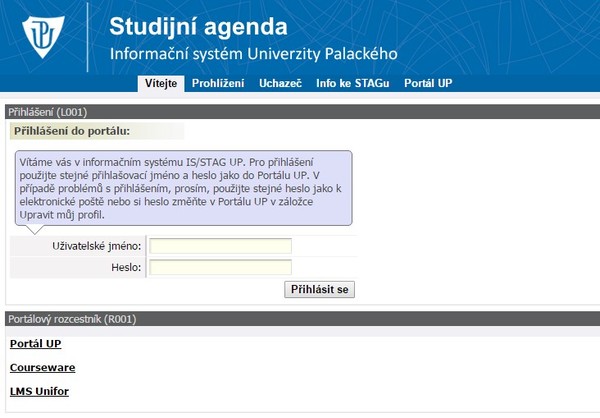This screenshot has height=418, width=600.
Task: Focus the Uživatelské jméno input field
Action: 220,246
